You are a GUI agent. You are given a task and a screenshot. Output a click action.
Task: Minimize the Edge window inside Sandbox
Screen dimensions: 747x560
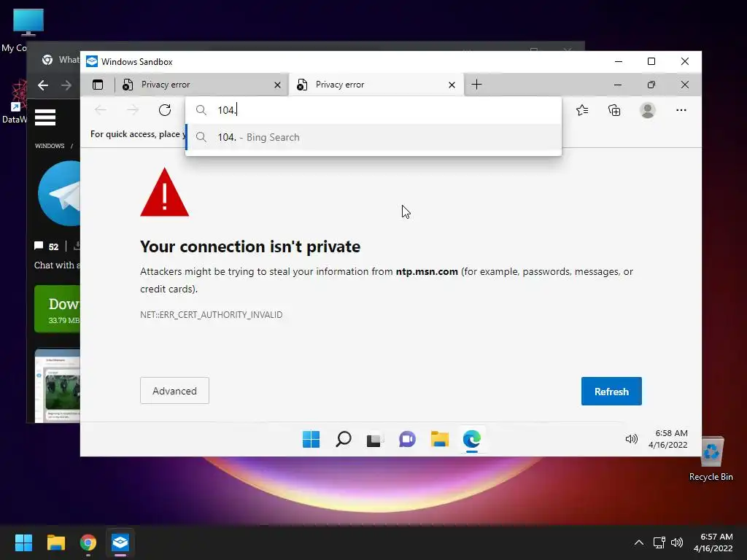618,85
